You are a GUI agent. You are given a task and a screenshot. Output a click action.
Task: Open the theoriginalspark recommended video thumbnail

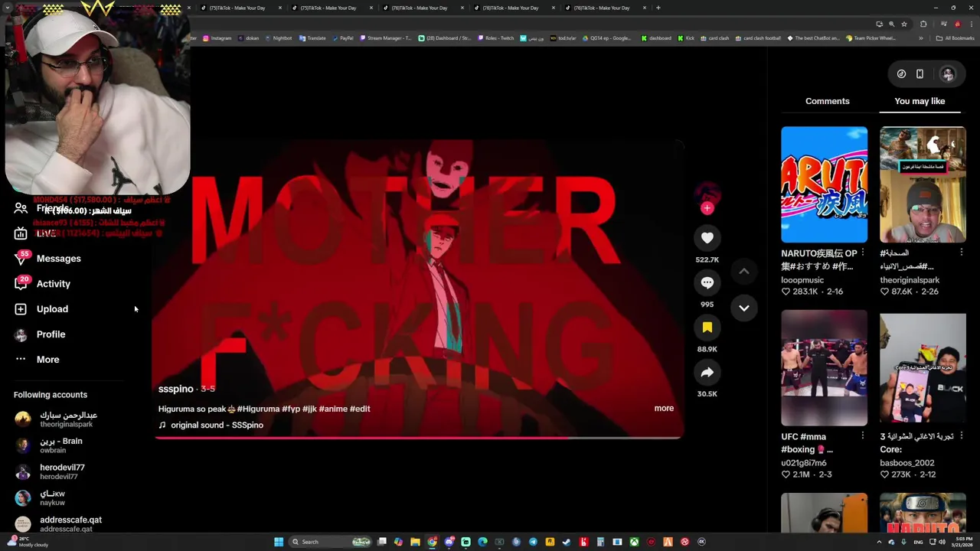pos(923,184)
